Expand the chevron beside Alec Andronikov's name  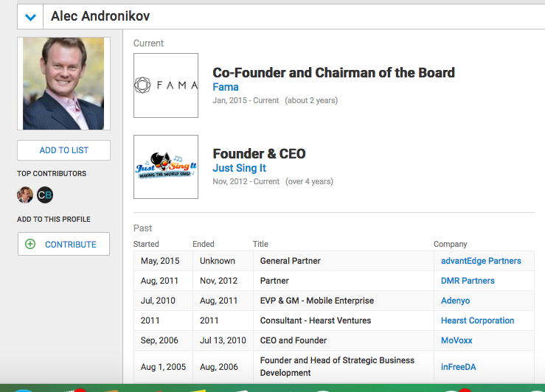coord(29,16)
